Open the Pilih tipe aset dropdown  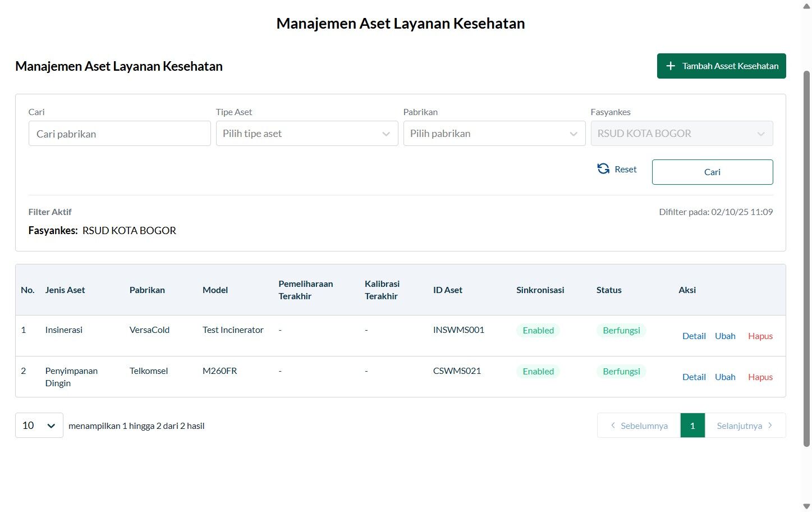click(307, 134)
